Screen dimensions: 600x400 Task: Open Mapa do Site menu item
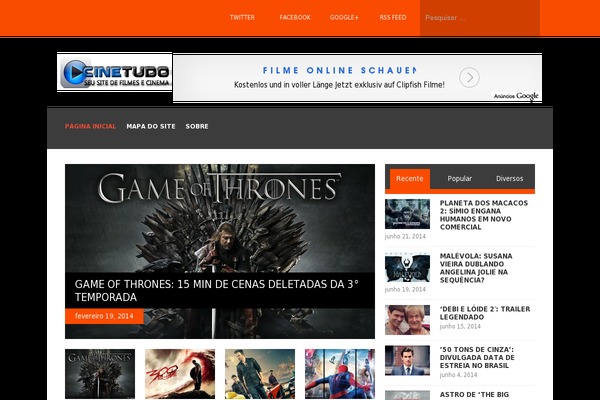(151, 126)
